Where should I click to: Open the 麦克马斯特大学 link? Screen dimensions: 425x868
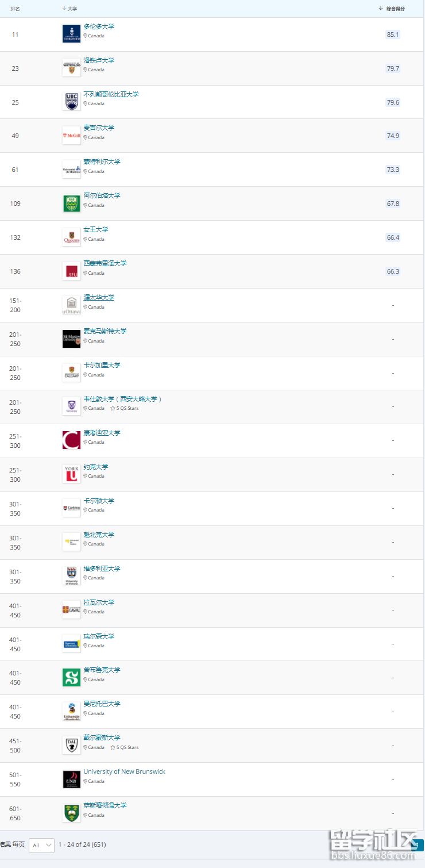coord(105,331)
